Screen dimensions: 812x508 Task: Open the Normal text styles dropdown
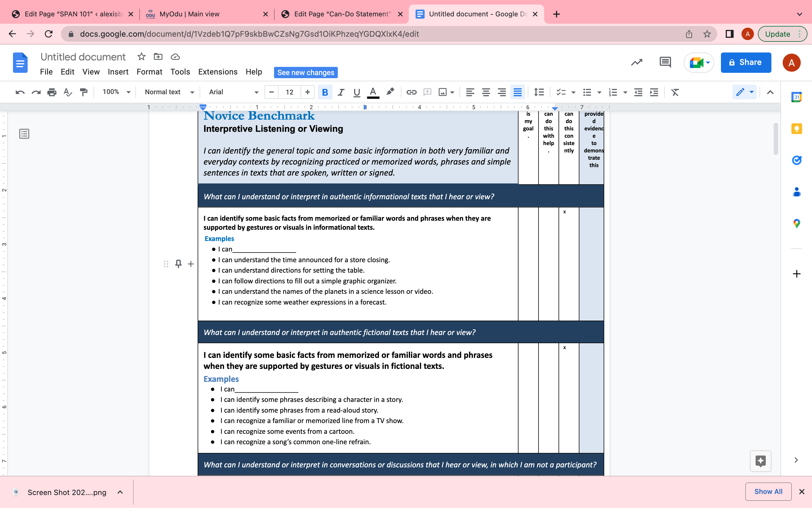coord(169,92)
